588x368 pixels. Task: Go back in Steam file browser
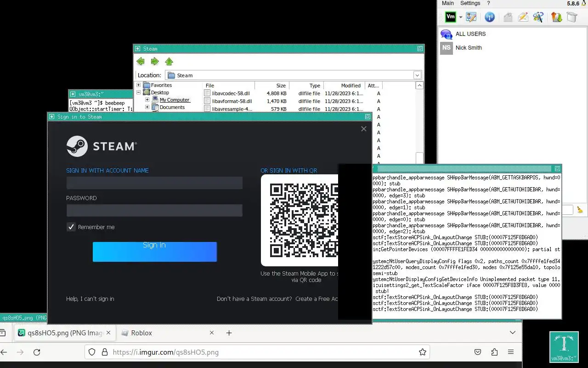coord(141,62)
